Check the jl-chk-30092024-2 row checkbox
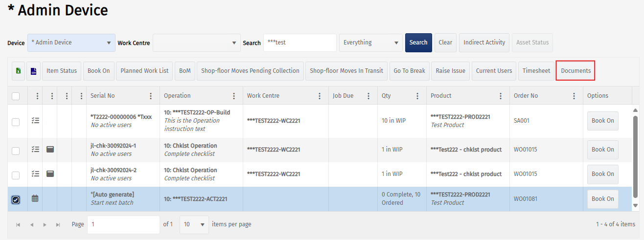 pos(16,175)
